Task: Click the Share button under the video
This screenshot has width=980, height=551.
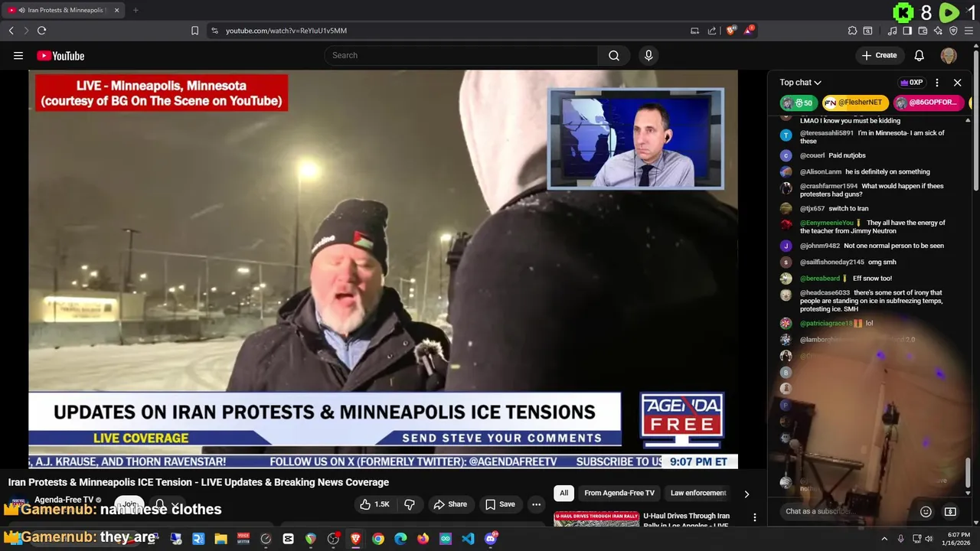Action: pyautogui.click(x=450, y=504)
